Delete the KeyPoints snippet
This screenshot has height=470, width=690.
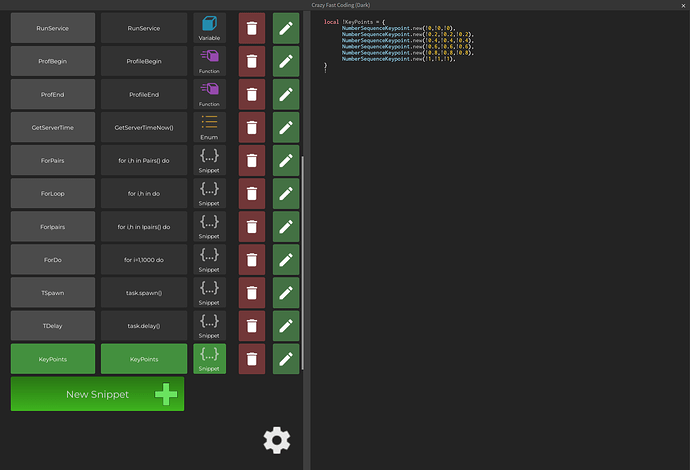point(252,359)
